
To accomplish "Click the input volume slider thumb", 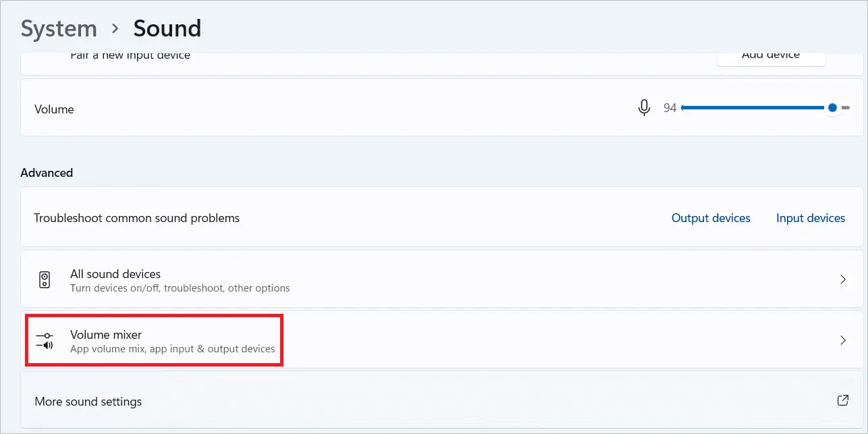I will tap(832, 108).
